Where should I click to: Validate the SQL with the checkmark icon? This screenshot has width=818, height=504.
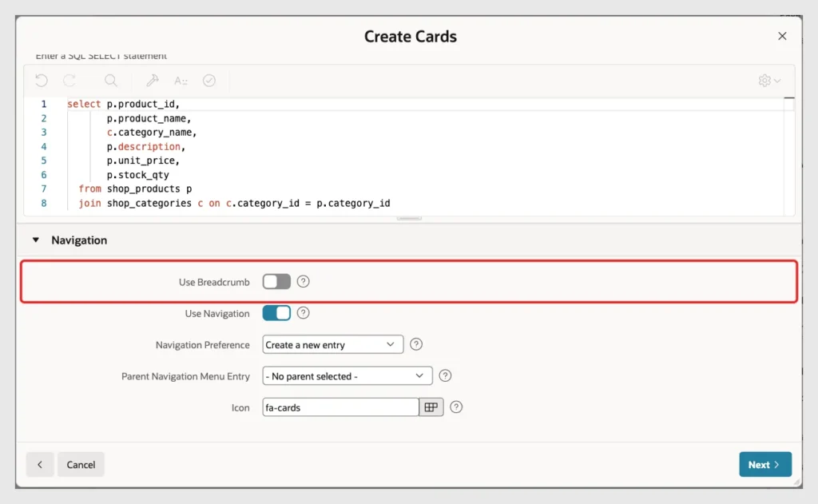tap(209, 81)
